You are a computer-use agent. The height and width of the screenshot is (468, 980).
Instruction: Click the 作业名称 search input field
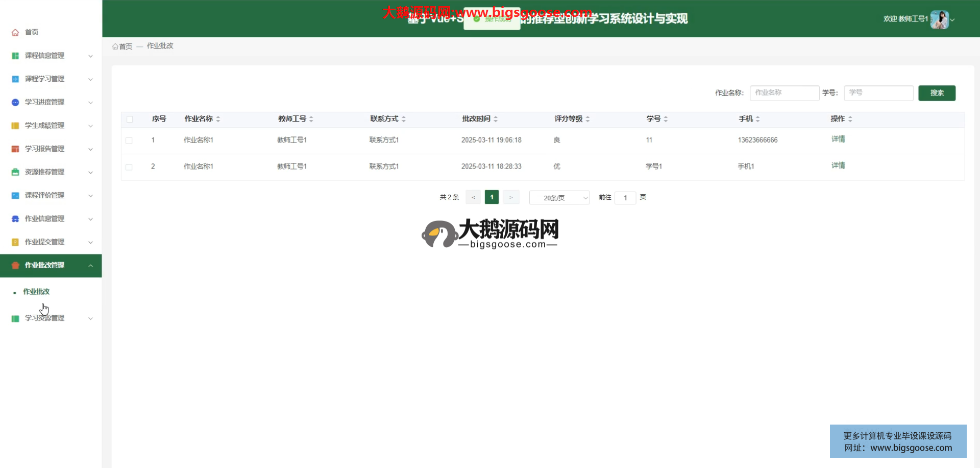(784, 93)
